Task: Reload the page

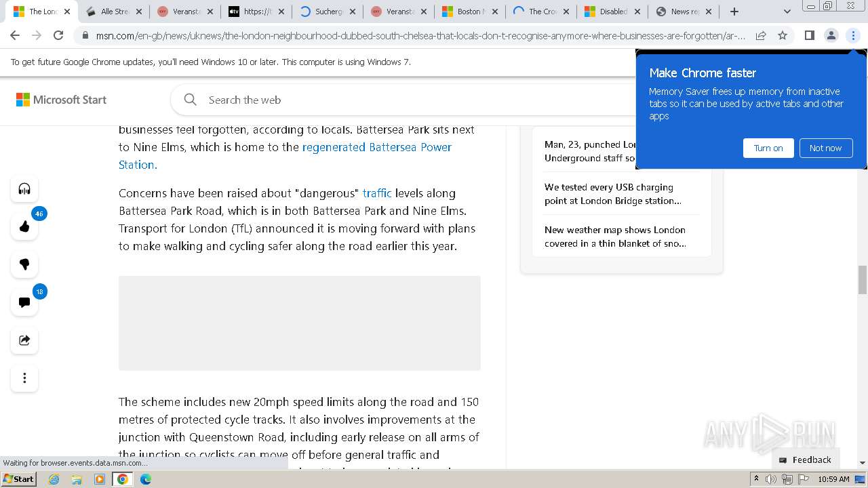Action: pos(58,35)
